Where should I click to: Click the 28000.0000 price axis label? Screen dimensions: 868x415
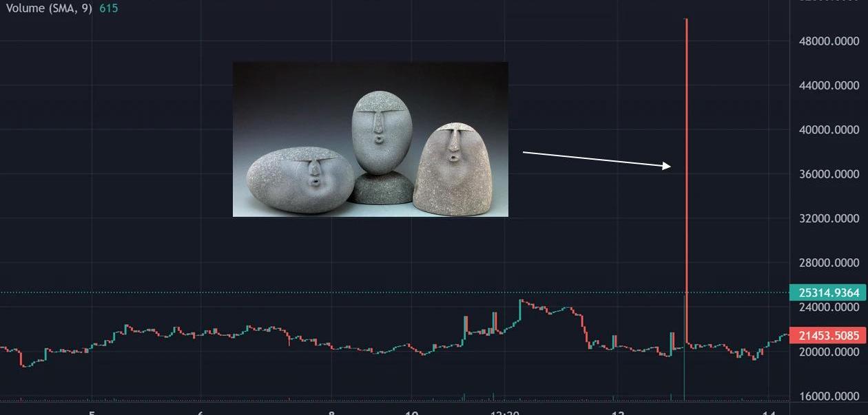(x=829, y=263)
